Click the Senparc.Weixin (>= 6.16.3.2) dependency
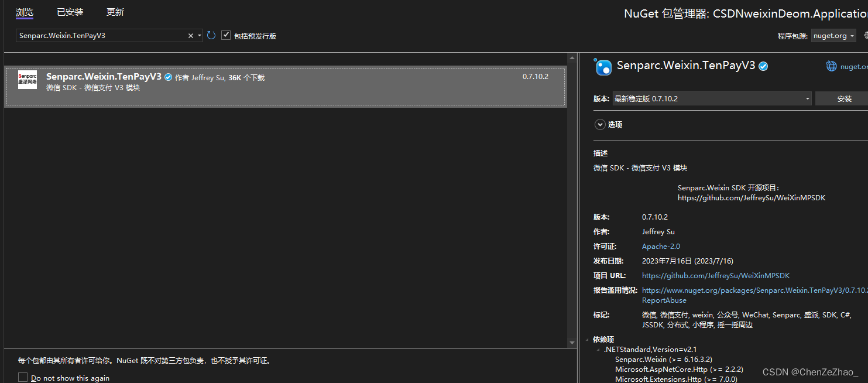Viewport: 868px width, 383px height. point(664,360)
